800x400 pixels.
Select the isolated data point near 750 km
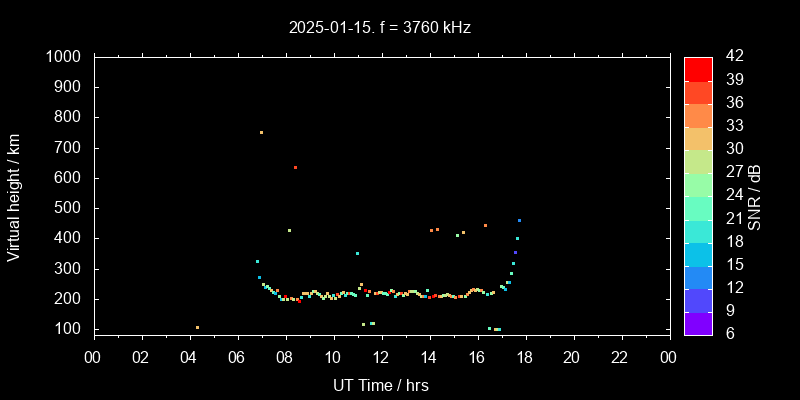pyautogui.click(x=261, y=132)
